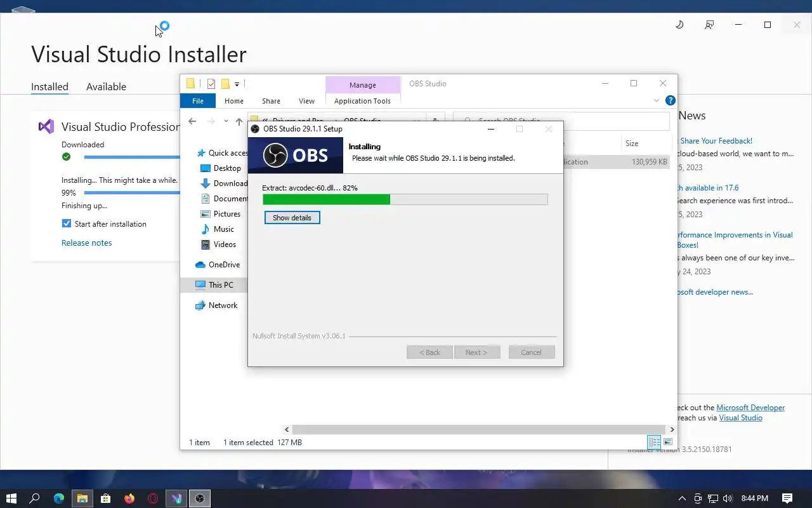This screenshot has width=812, height=508.
Task: Open the View ribbon tab
Action: tap(306, 100)
